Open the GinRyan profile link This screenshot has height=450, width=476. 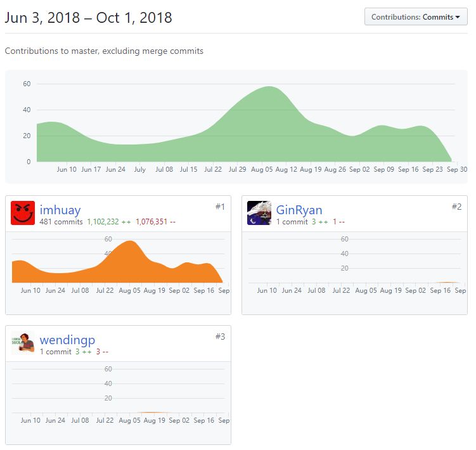pos(299,210)
